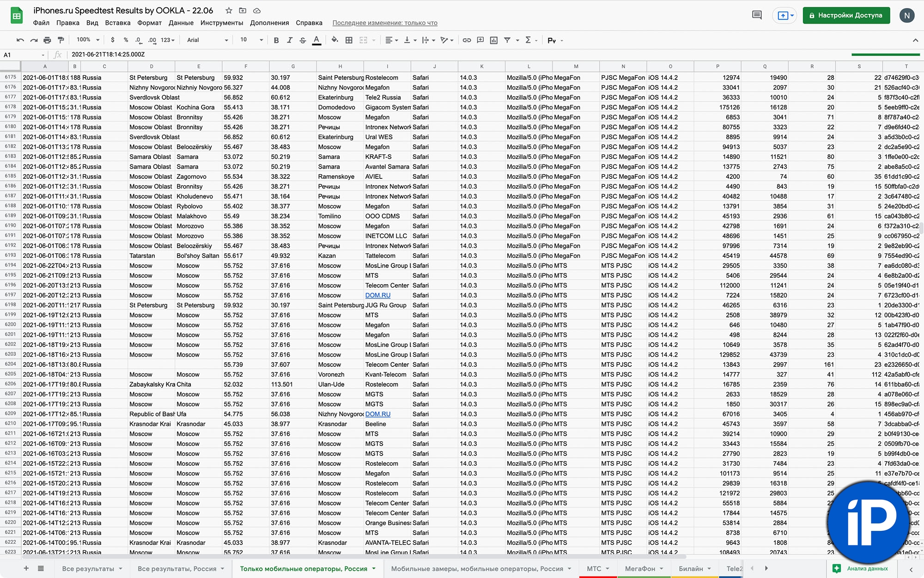Image resolution: width=924 pixels, height=578 pixels.
Task: Open the DOM.RU link in row 6197
Action: (377, 295)
